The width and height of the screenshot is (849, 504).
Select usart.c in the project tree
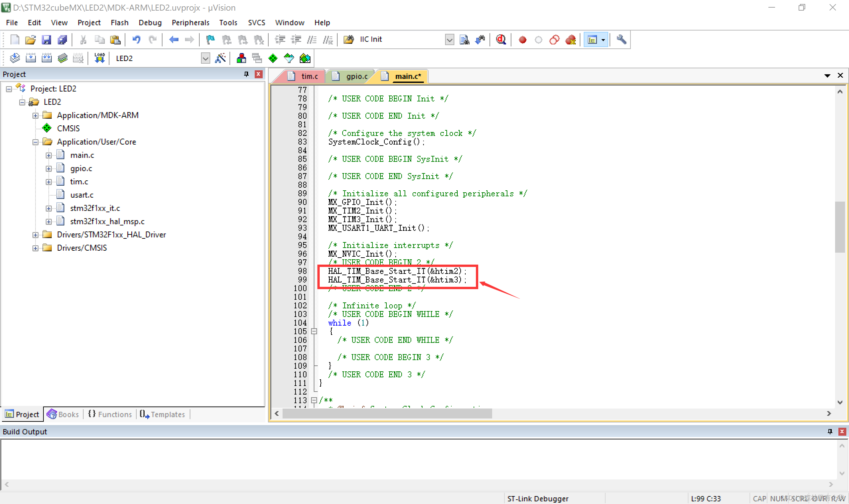point(82,195)
